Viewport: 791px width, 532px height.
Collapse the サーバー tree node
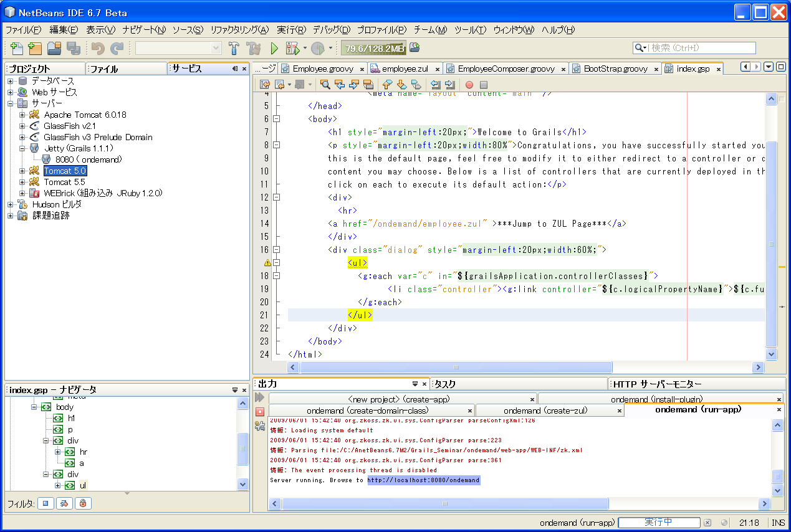tap(11, 103)
